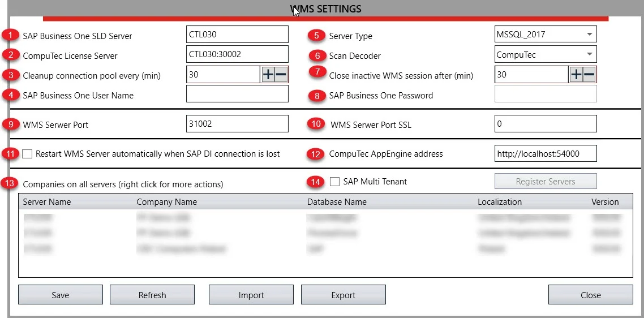Image resolution: width=644 pixels, height=318 pixels.
Task: Select the second company row in table
Action: pyautogui.click(x=325, y=233)
